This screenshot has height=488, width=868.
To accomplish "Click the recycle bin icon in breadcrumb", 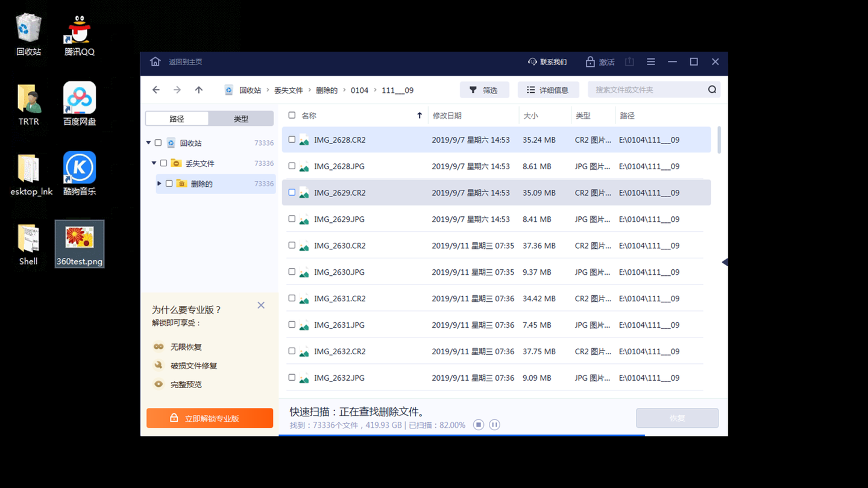I will [229, 90].
